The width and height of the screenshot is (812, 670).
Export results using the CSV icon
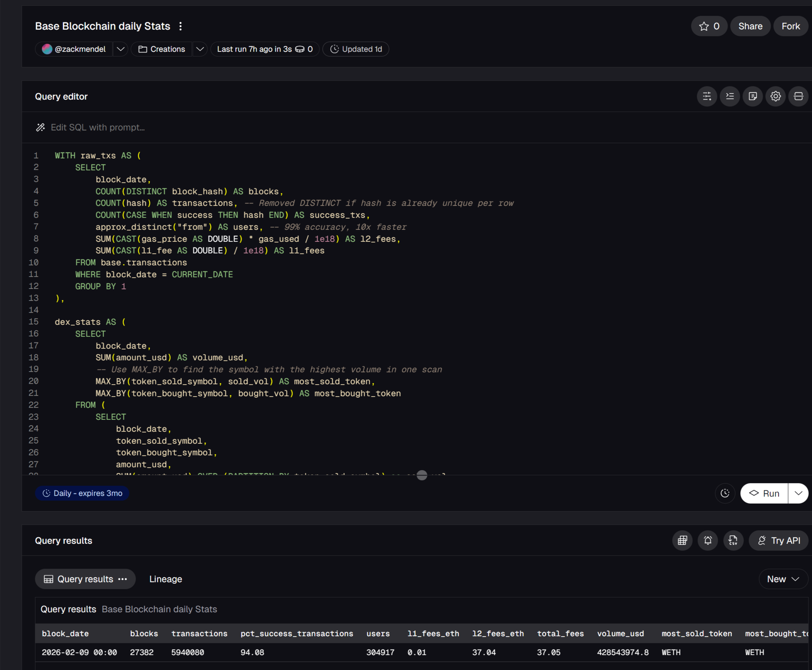[733, 540]
